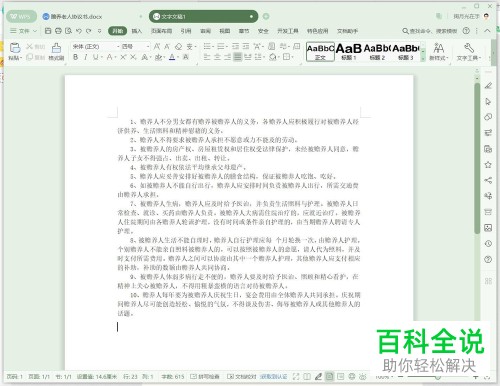Toggle Bold formatting

pyautogui.click(x=75, y=57)
